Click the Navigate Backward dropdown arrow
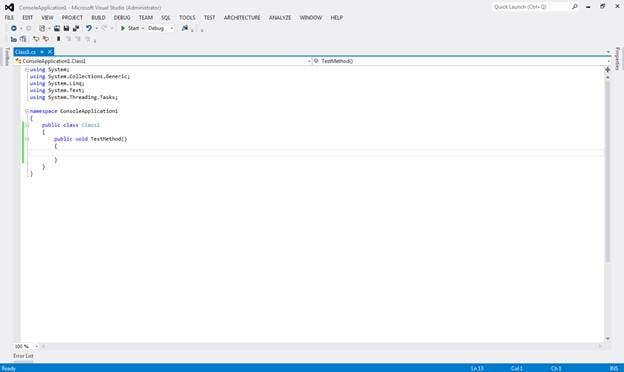The width and height of the screenshot is (624, 372). (21, 28)
